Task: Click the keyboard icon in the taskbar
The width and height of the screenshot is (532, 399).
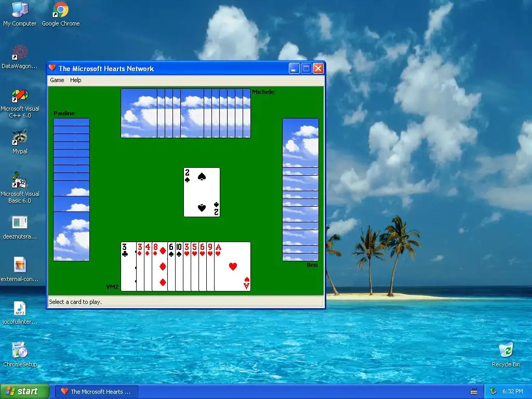Action: tap(474, 392)
